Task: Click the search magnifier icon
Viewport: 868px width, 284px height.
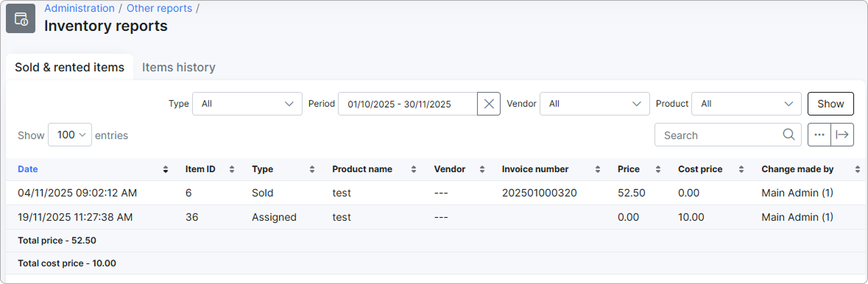Action: coord(788,135)
